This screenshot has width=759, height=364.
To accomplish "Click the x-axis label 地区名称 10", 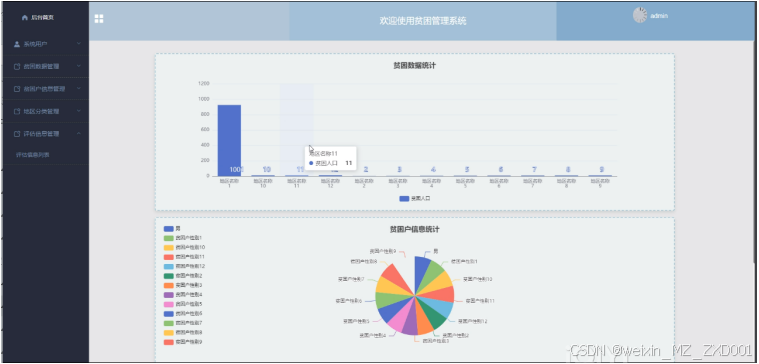I will [x=263, y=183].
